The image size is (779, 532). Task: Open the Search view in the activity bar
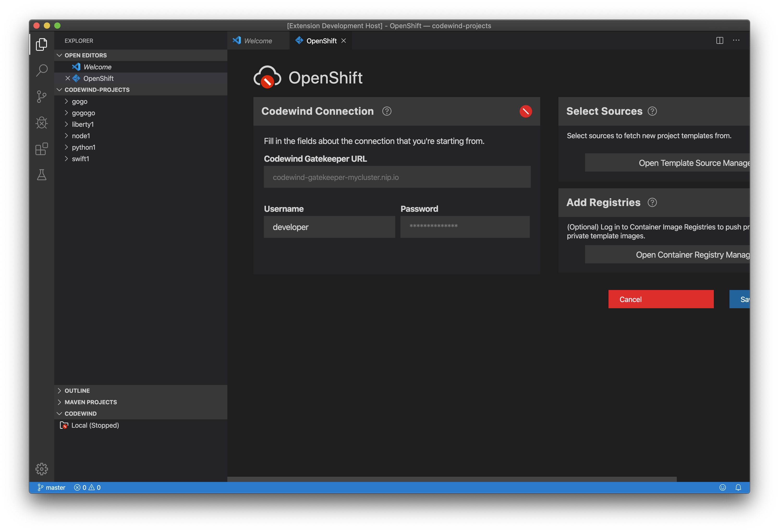(41, 70)
